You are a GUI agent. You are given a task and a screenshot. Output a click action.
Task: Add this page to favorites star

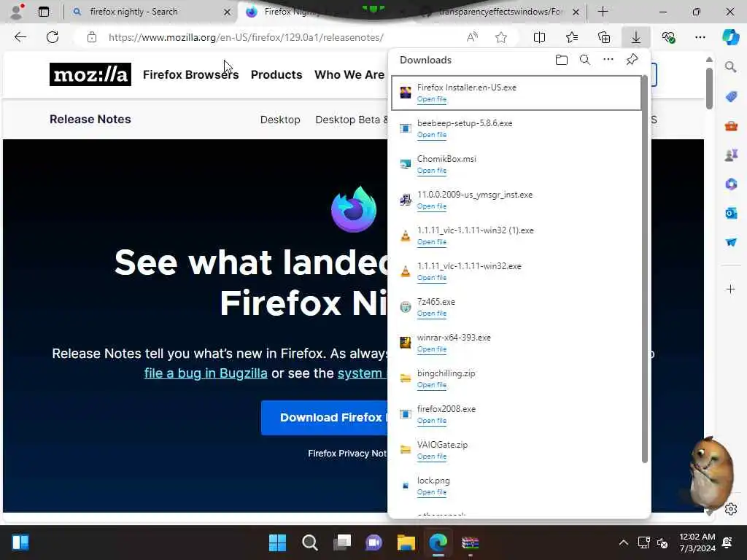click(x=500, y=37)
